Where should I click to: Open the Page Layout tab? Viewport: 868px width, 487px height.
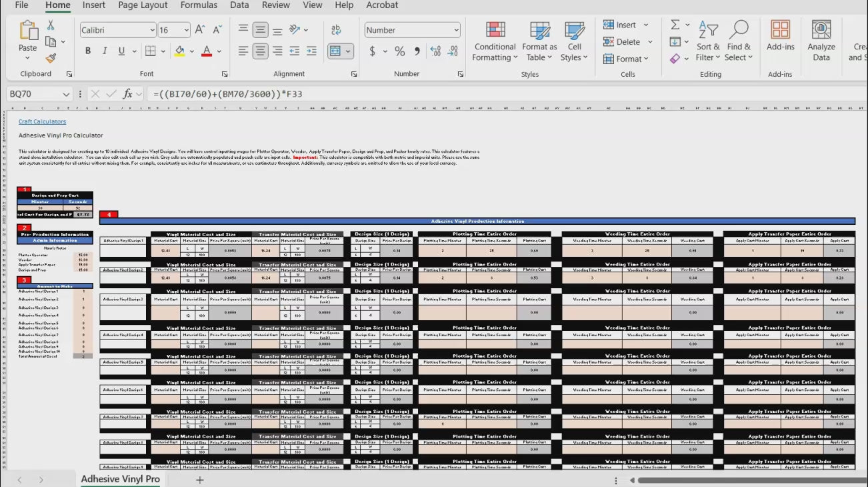[x=143, y=5]
